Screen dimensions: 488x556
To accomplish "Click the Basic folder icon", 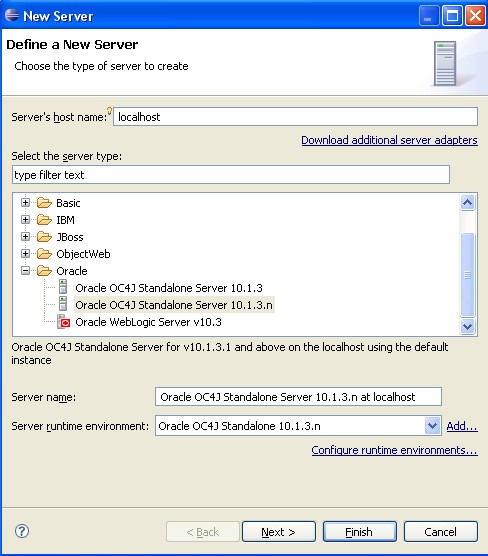I will (44, 203).
